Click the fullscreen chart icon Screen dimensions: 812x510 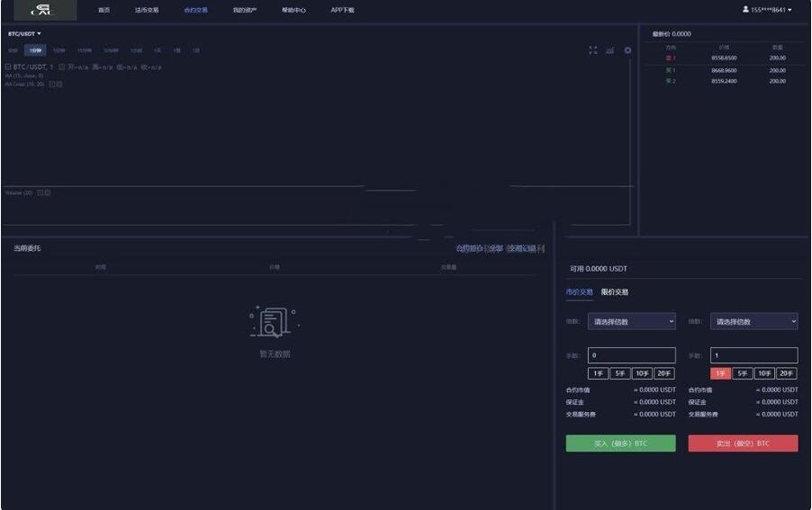coord(593,50)
